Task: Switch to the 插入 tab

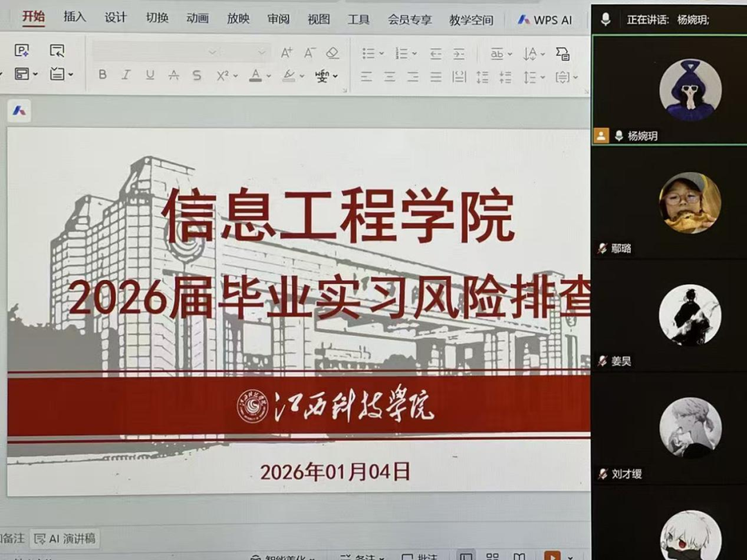Action: (x=75, y=17)
